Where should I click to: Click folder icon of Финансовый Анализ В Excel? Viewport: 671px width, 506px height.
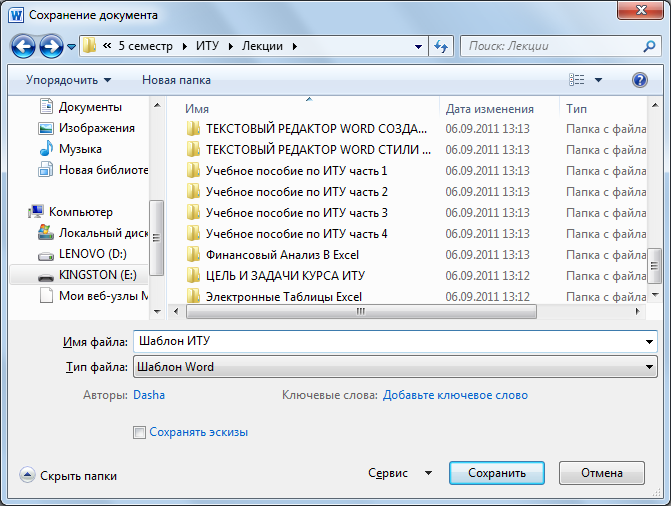coord(193,254)
